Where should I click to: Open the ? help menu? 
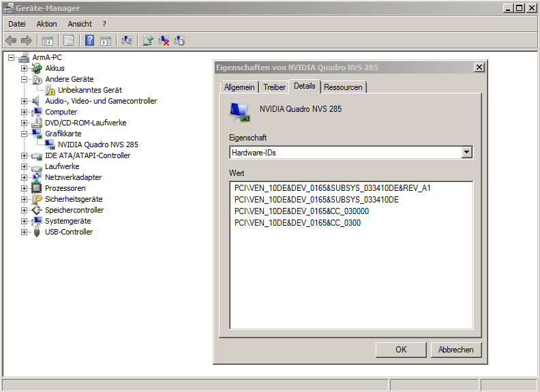tap(104, 24)
